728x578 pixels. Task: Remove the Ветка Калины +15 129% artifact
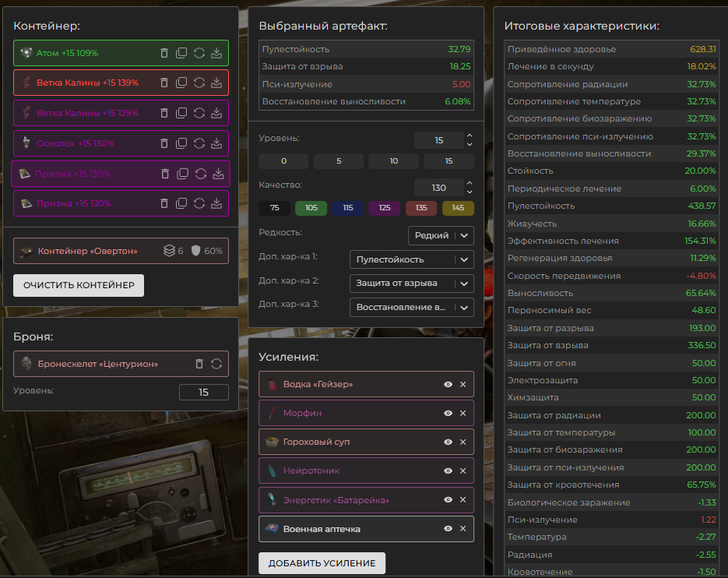pos(164,113)
